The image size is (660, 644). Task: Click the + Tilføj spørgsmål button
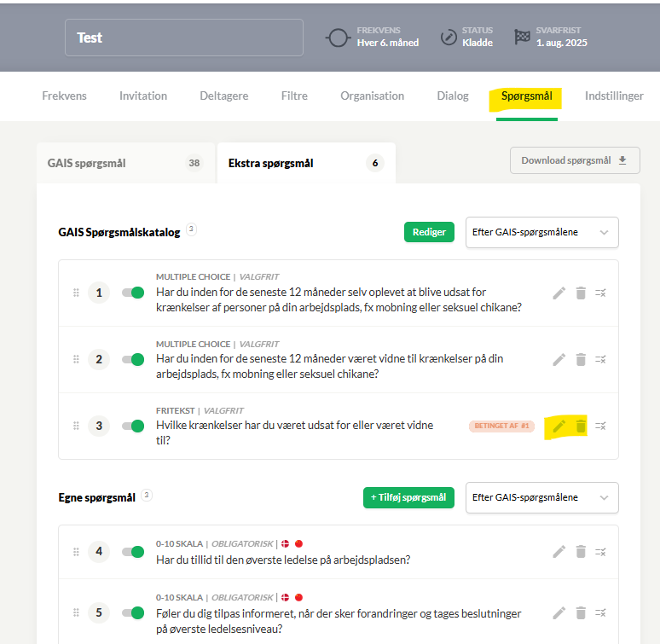pos(408,497)
